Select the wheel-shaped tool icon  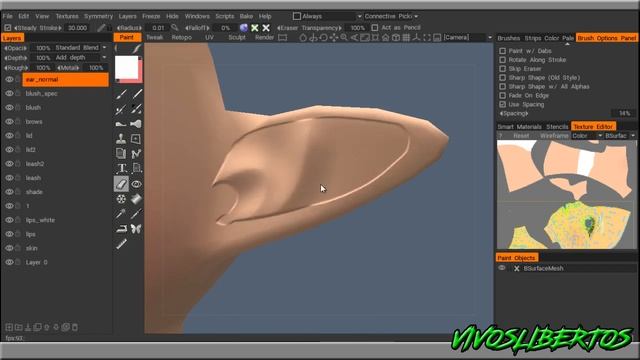pyautogui.click(x=121, y=199)
